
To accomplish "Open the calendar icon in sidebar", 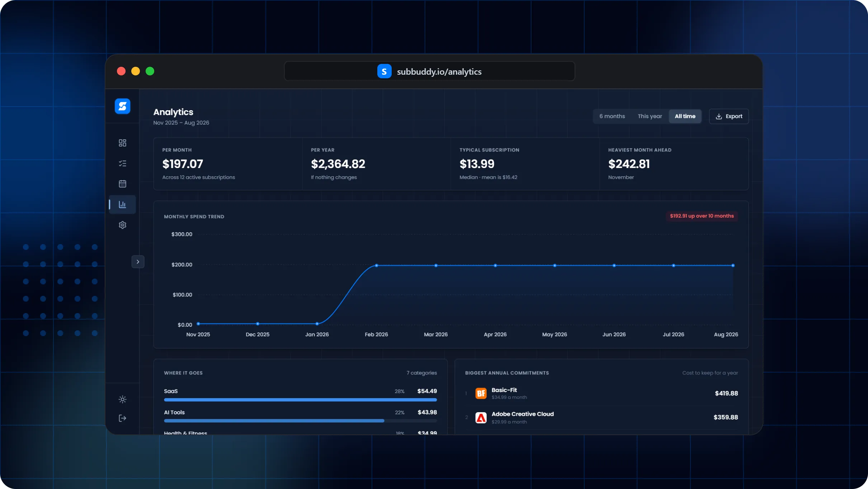I will pos(122,184).
